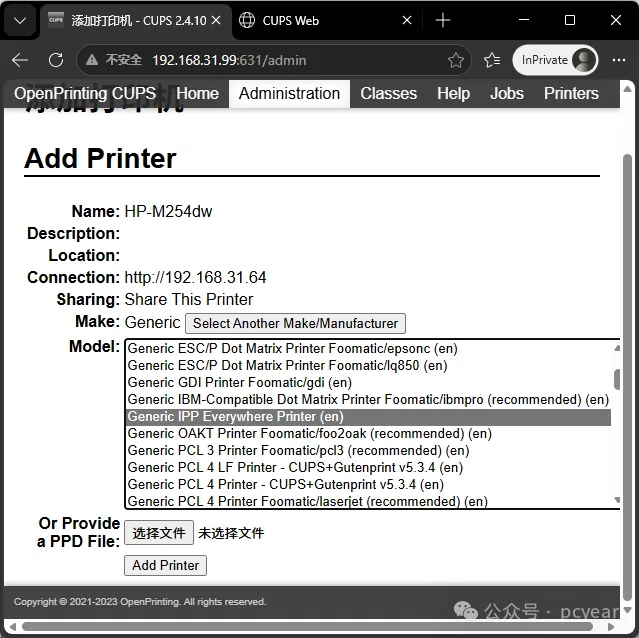639x638 pixels.
Task: Minimize the browser window
Action: click(524, 20)
